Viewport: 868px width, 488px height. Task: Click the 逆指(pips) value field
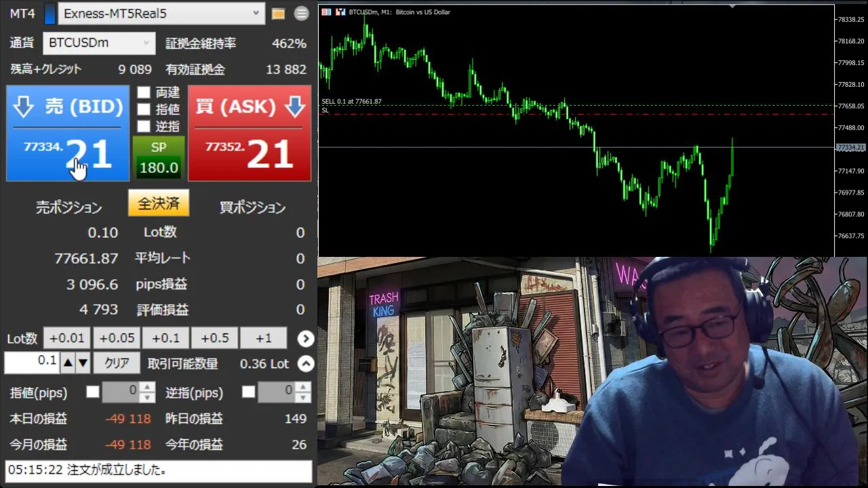click(277, 392)
